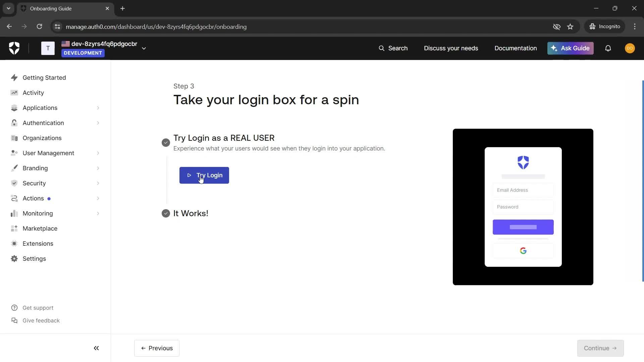
Task: Click the Actions flow icon
Action: tap(14, 198)
